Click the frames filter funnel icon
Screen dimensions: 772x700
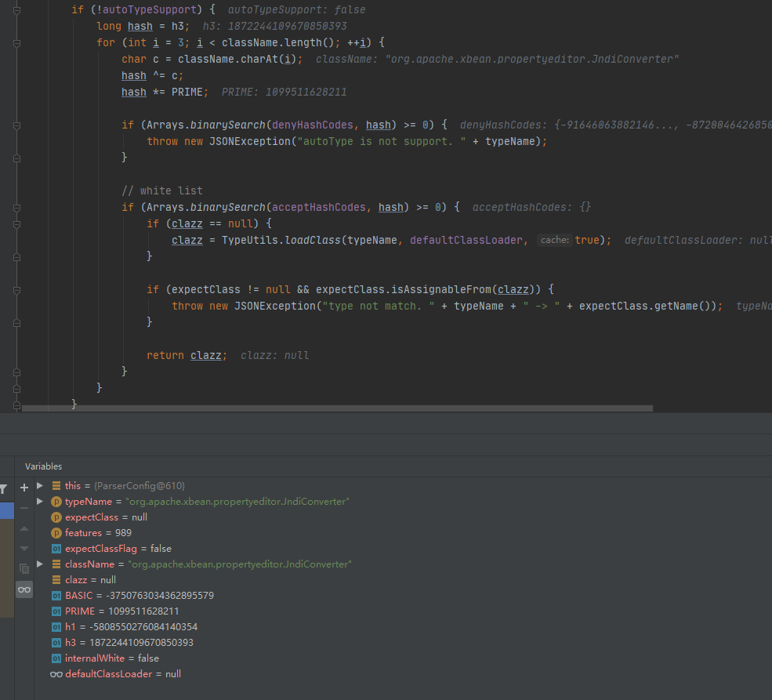tap(3, 488)
